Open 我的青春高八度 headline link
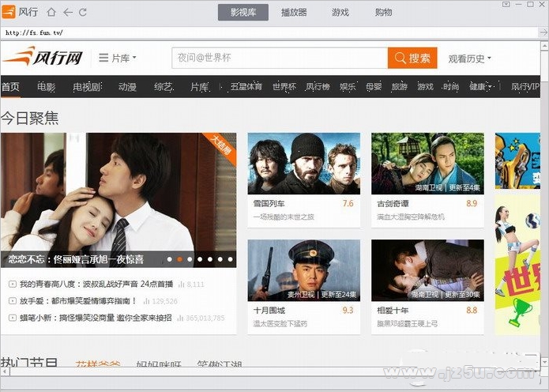Screen dimensions: 549x392 [96, 284]
